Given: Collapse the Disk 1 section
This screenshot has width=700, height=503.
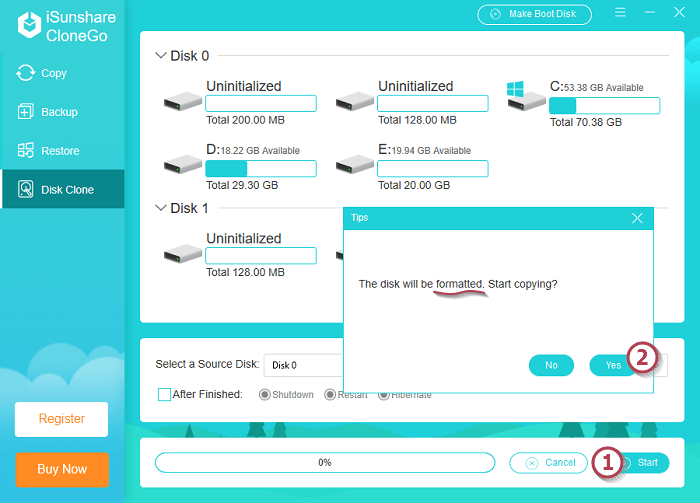Looking at the screenshot, I should [161, 208].
